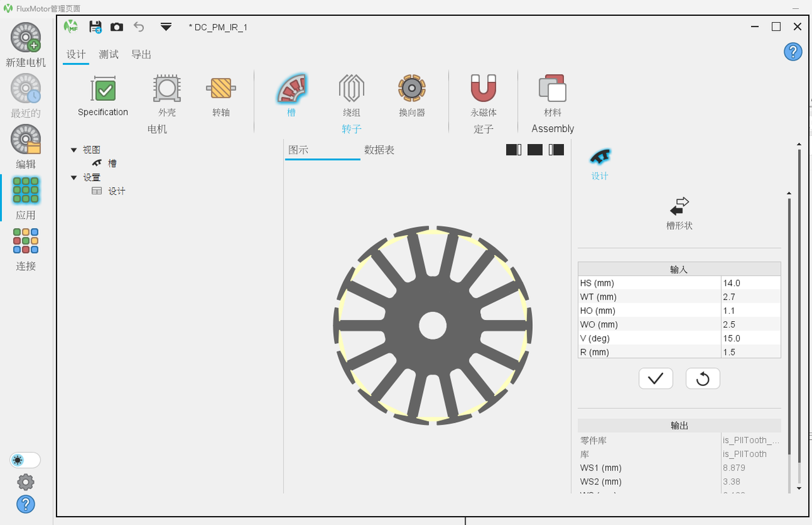Reset inputs with the circular arrow button
812x525 pixels.
coord(703,379)
